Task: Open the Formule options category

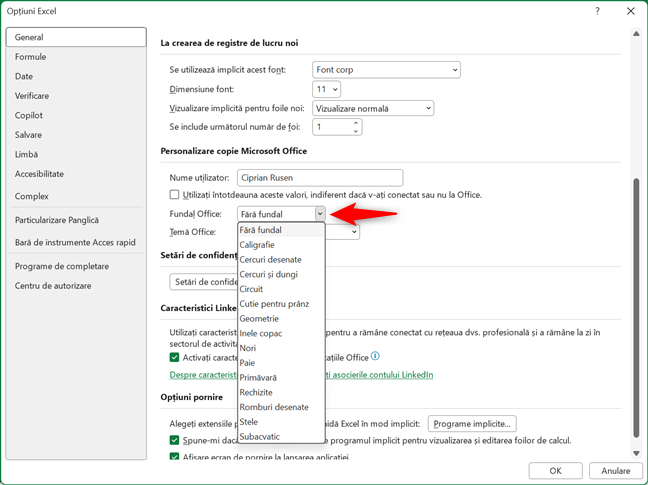Action: coord(31,57)
